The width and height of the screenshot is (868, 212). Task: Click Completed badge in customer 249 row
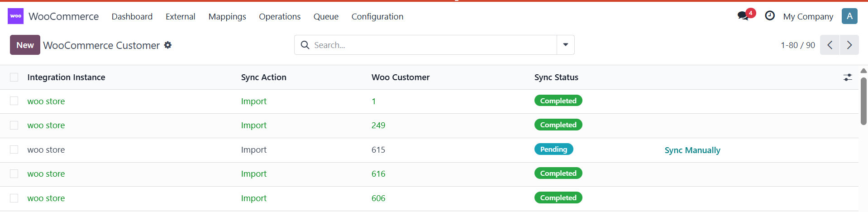(558, 125)
